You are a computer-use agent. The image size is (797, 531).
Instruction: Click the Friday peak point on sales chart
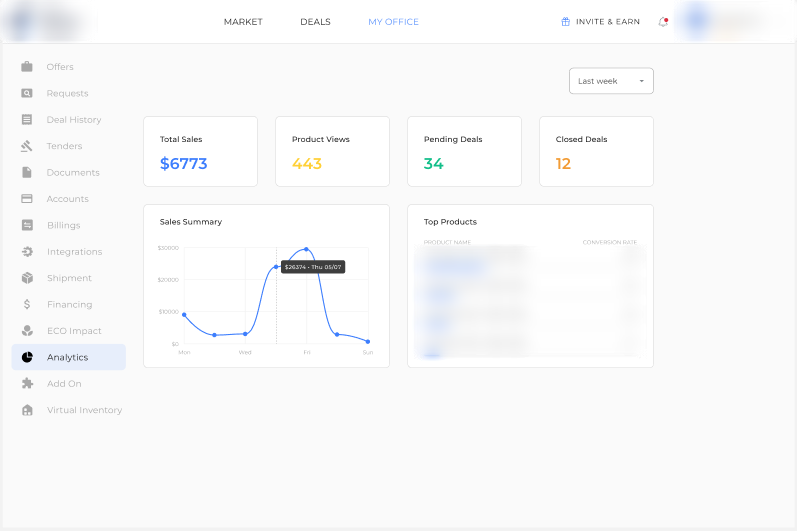point(306,250)
